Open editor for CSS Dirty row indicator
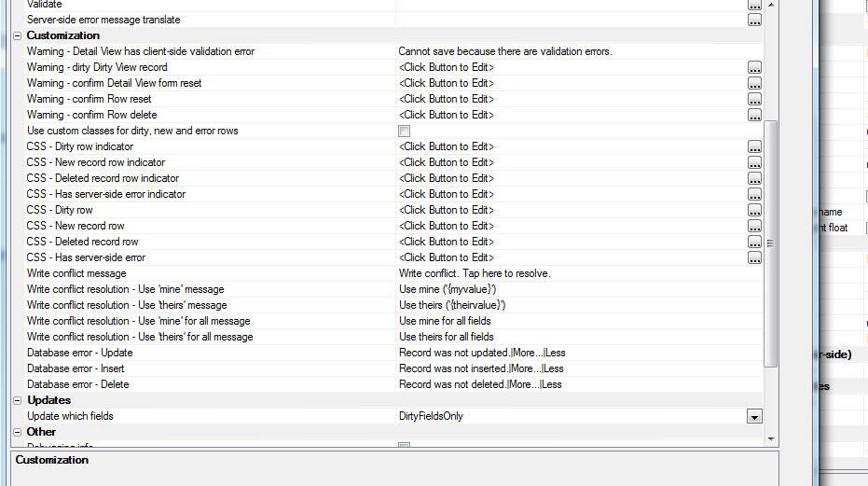Screen dimensions: 868x486 coord(754,146)
